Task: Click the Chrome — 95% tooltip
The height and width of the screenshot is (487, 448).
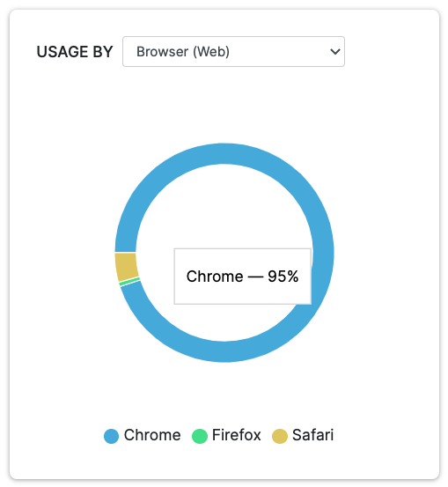Action: (242, 277)
